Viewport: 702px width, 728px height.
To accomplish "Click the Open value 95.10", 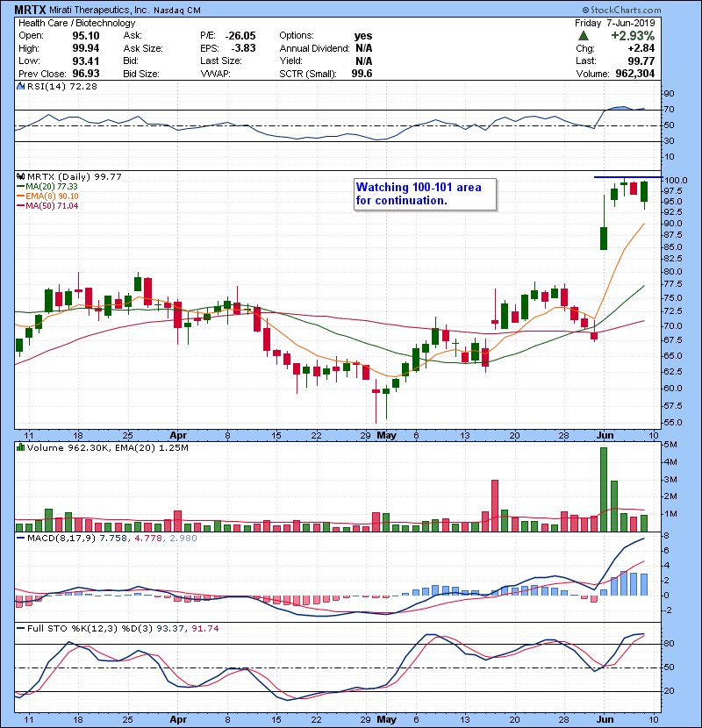I will point(85,36).
